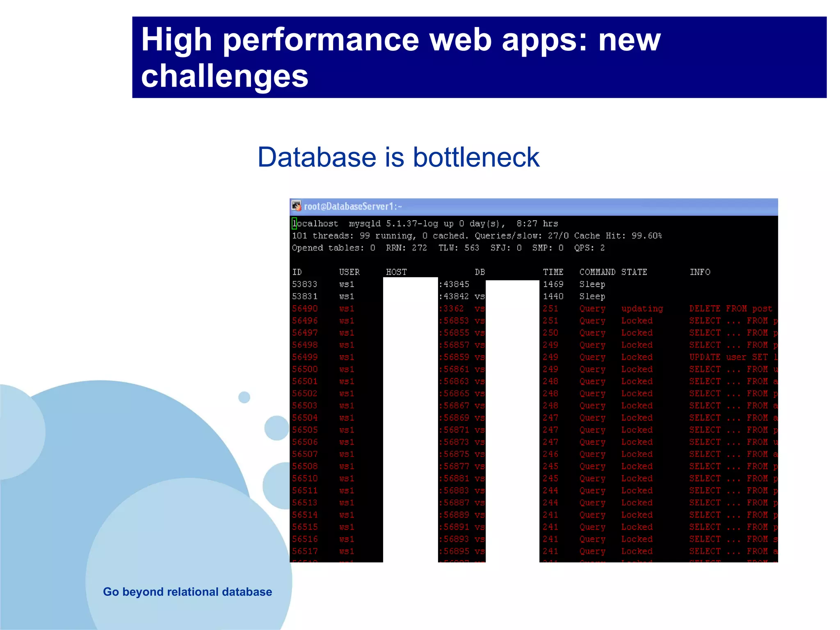Click the ID column header
Screen dimensions: 840x630
click(x=297, y=272)
